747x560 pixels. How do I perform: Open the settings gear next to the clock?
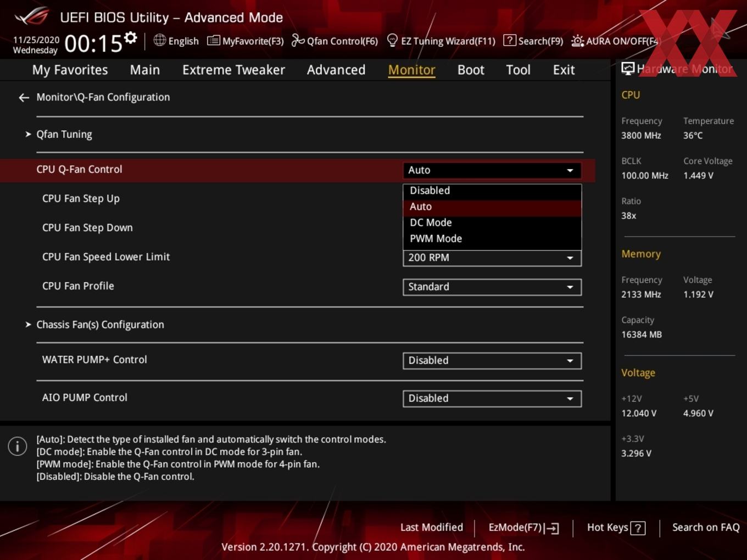pyautogui.click(x=131, y=38)
